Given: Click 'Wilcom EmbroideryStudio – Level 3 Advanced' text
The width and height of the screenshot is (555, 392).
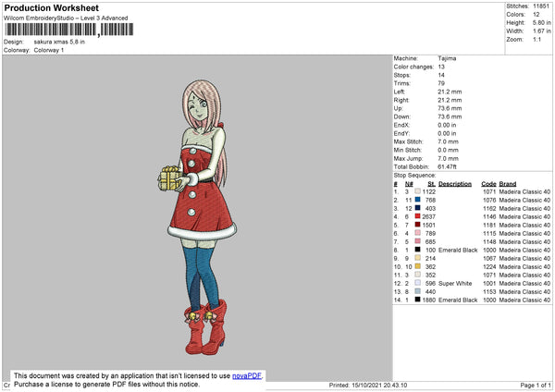Looking at the screenshot, I should (x=66, y=18).
